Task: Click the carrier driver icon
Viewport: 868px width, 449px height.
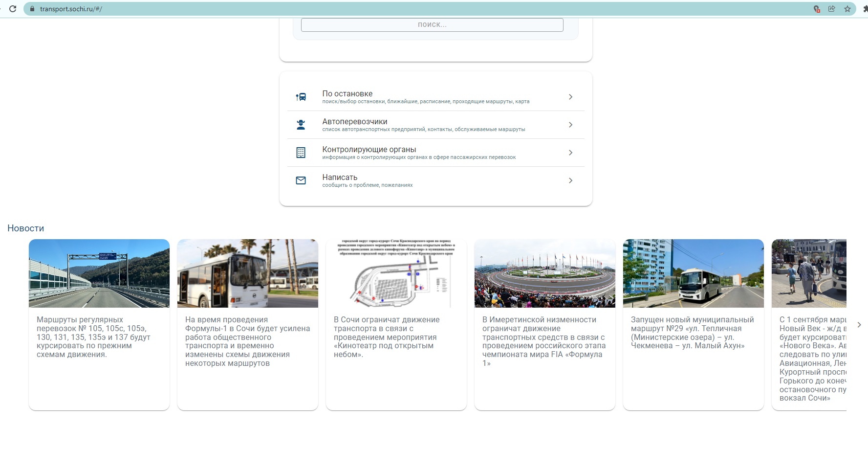Action: coord(301,125)
